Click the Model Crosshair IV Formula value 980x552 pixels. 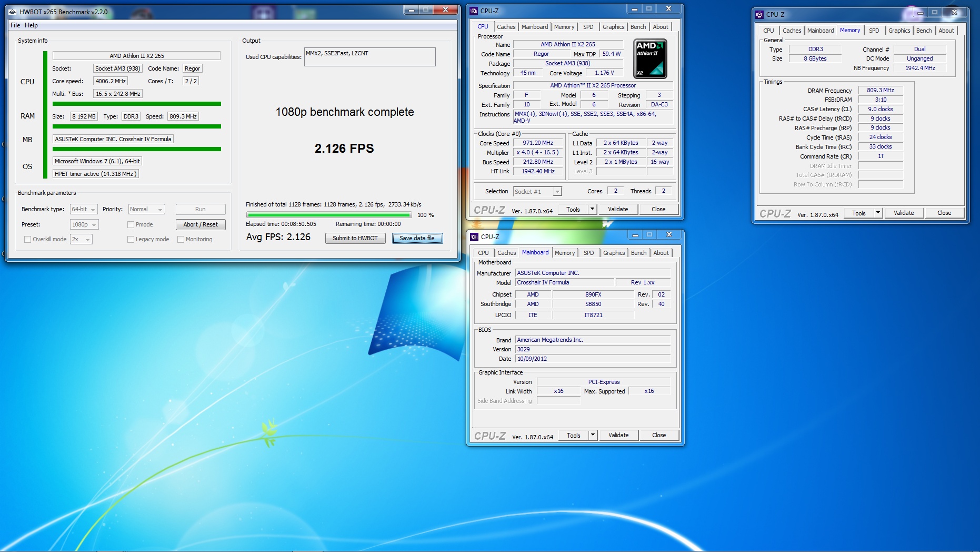tap(564, 282)
